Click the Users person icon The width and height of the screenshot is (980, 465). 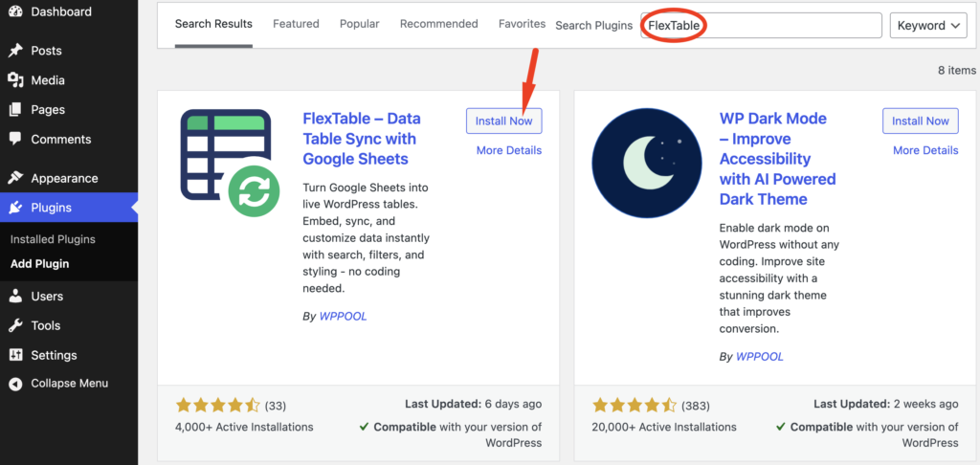point(15,297)
